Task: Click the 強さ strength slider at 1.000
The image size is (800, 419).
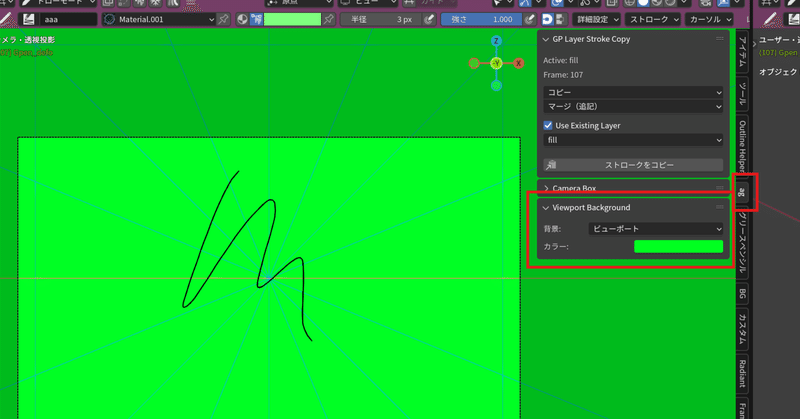Action: [x=482, y=19]
